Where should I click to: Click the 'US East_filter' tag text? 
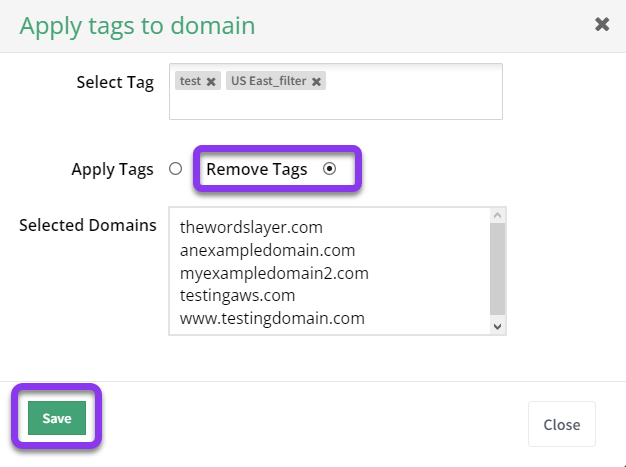(269, 81)
